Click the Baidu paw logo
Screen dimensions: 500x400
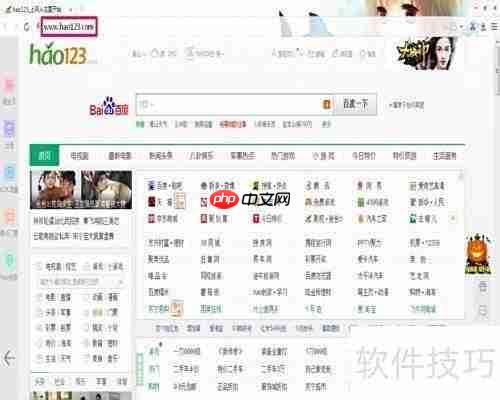[109, 107]
